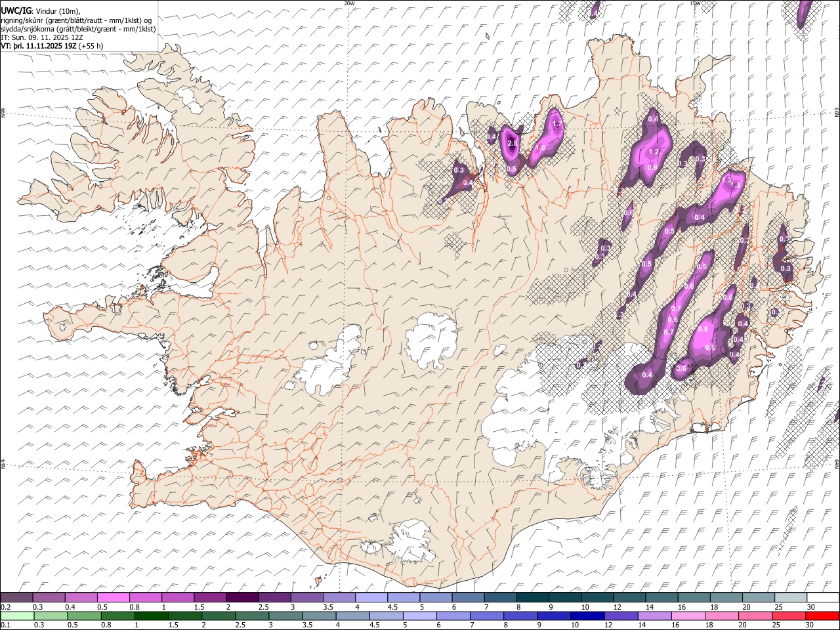The width and height of the screenshot is (840, 630).
Task: Click the '15W' longitude label at top
Action: tap(695, 3)
